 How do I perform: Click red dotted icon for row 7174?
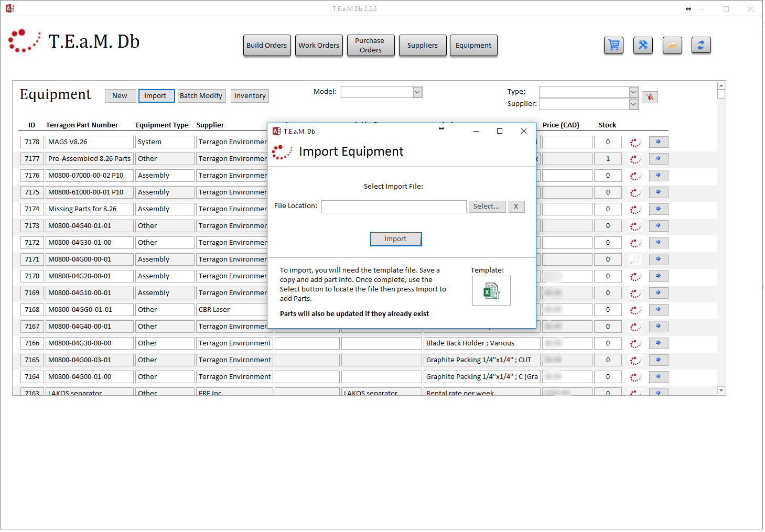tap(635, 209)
